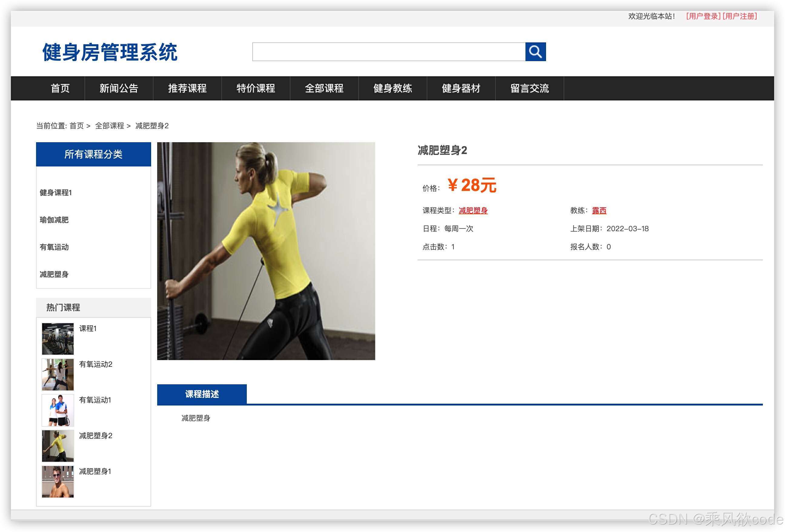The height and width of the screenshot is (532, 785).
Task: Open the 有氧运动2 course thumbnail
Action: [58, 374]
